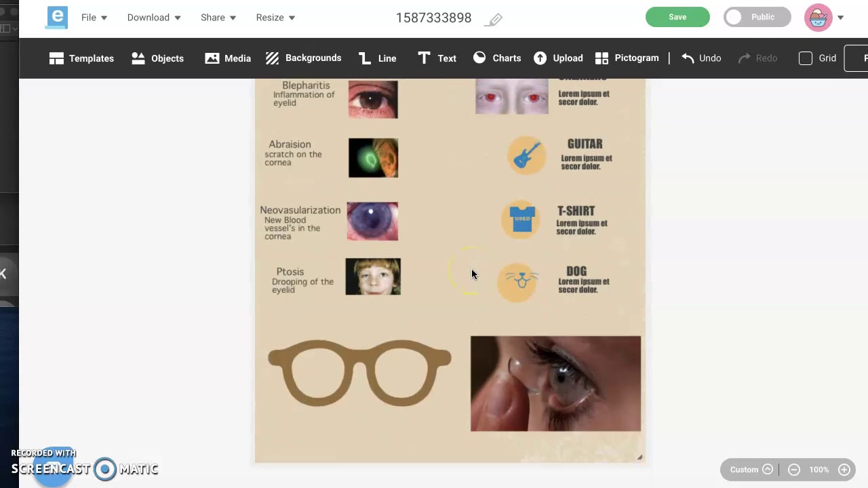
Task: Open the Backgrounds panel
Action: 303,58
